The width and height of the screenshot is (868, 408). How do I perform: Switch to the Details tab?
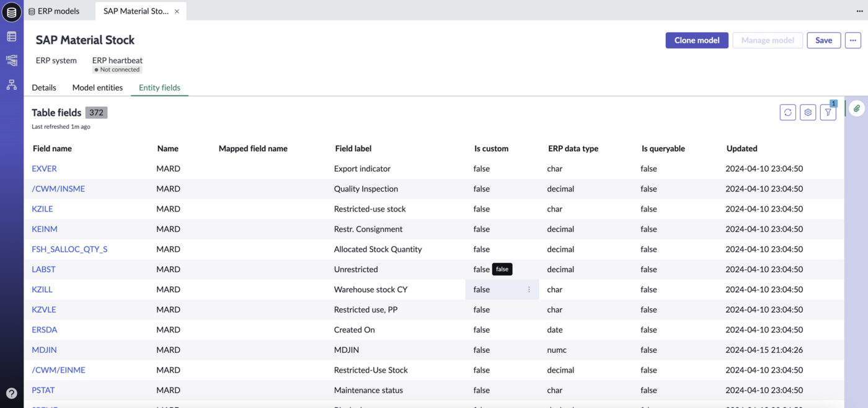tap(44, 87)
